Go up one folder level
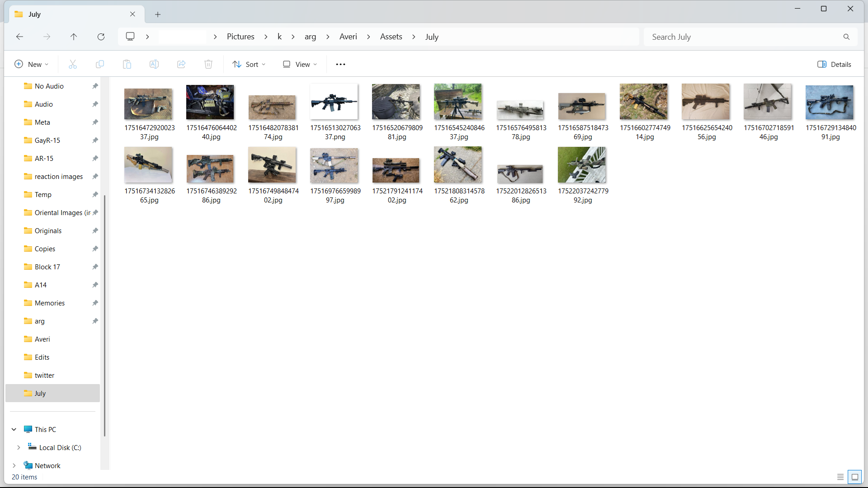This screenshot has width=868, height=488. (x=74, y=37)
